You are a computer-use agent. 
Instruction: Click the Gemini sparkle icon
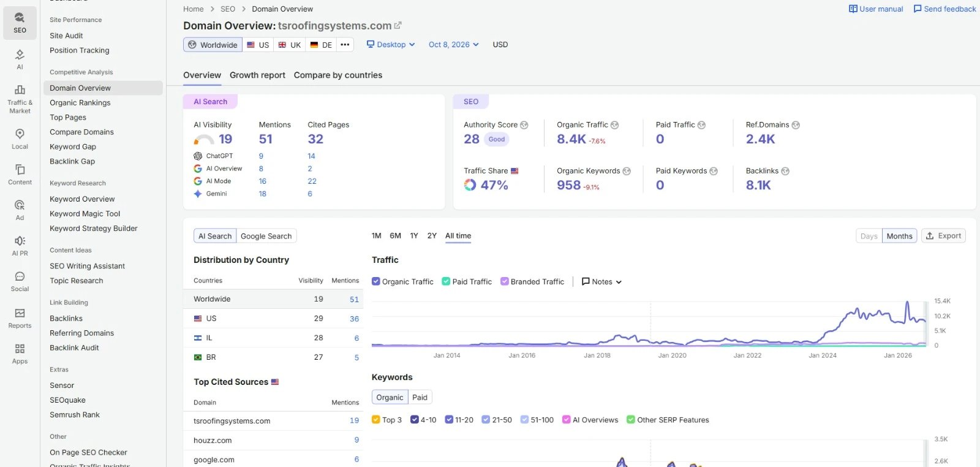tap(198, 194)
